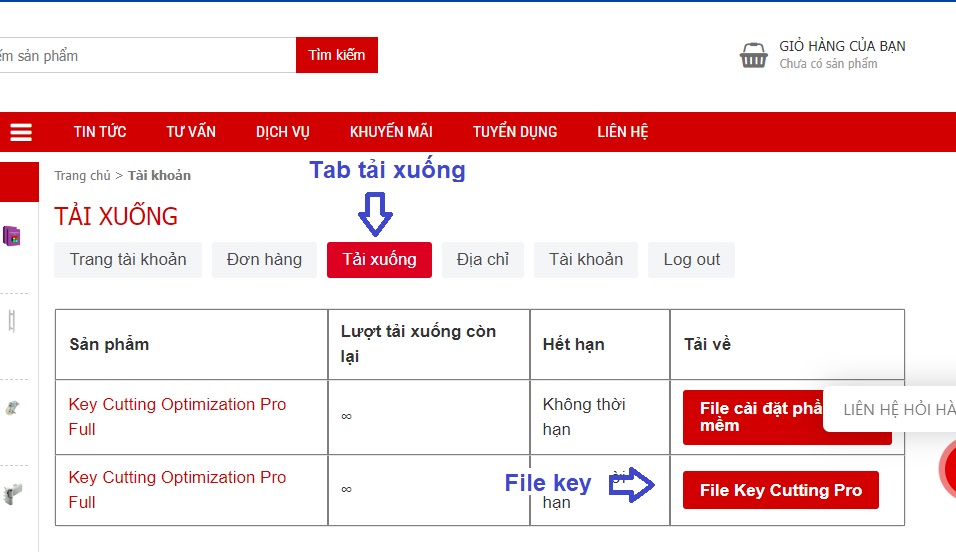Open the shopping cart basket icon
Image resolution: width=956 pixels, height=552 pixels.
click(x=754, y=55)
